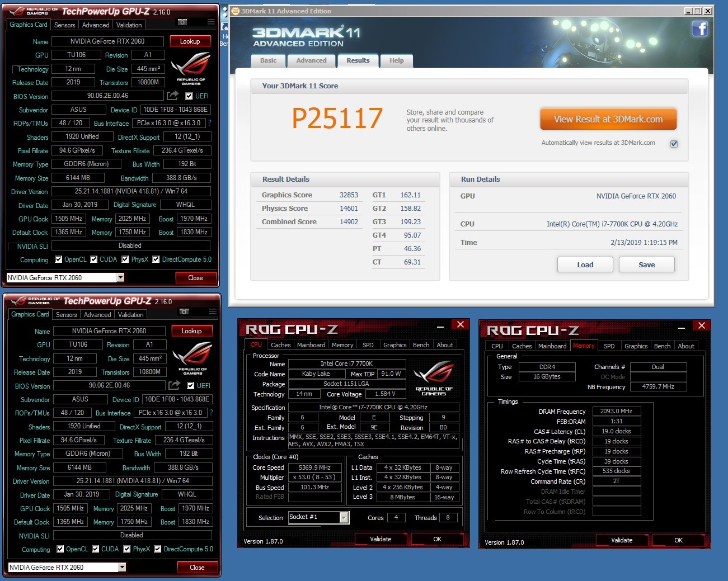Toggle CUDA checkbox in upper GPU-Z
This screenshot has height=581, width=728.
94,259
